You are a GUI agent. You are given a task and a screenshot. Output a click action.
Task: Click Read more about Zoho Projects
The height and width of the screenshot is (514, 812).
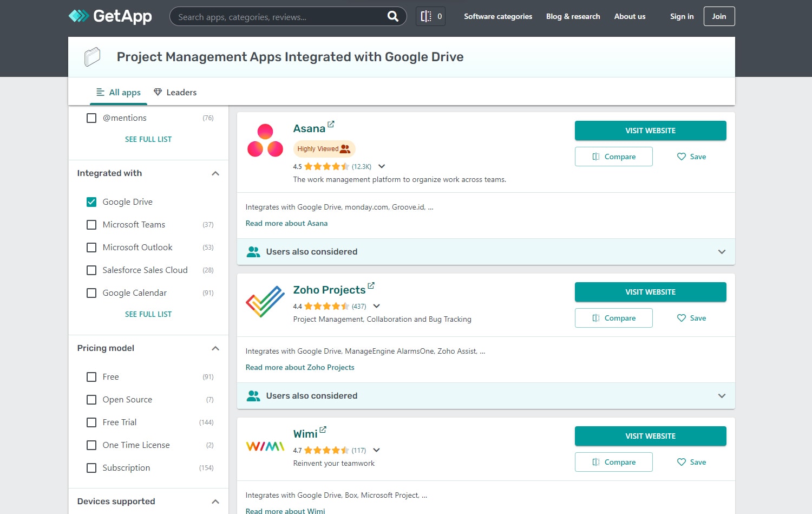(x=300, y=367)
